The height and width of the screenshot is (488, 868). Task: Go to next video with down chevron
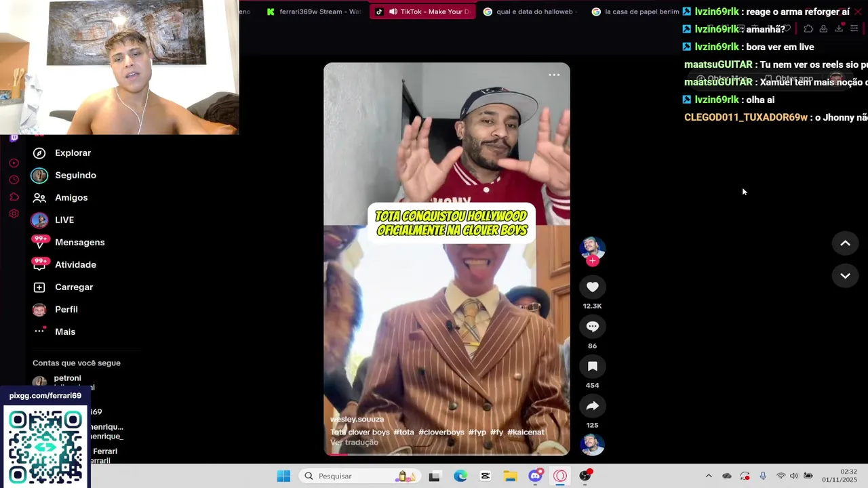[845, 276]
